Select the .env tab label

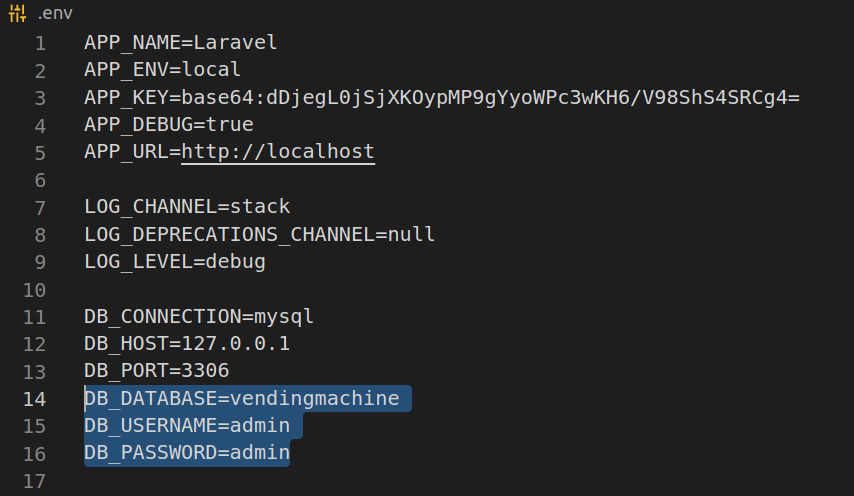55,14
